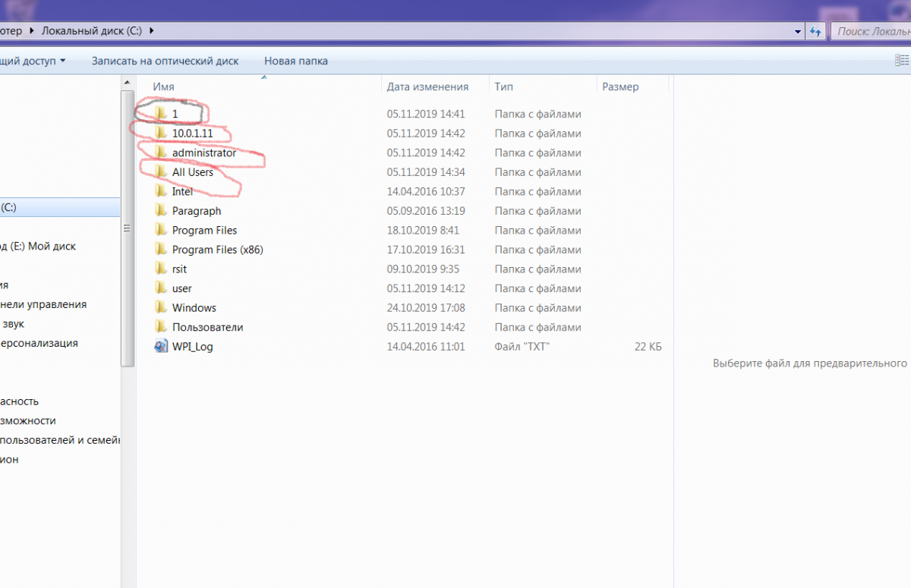Image resolution: width=911 pixels, height=588 pixels.
Task: Click the search field Поиск: Локальный
Action: pyautogui.click(x=871, y=31)
